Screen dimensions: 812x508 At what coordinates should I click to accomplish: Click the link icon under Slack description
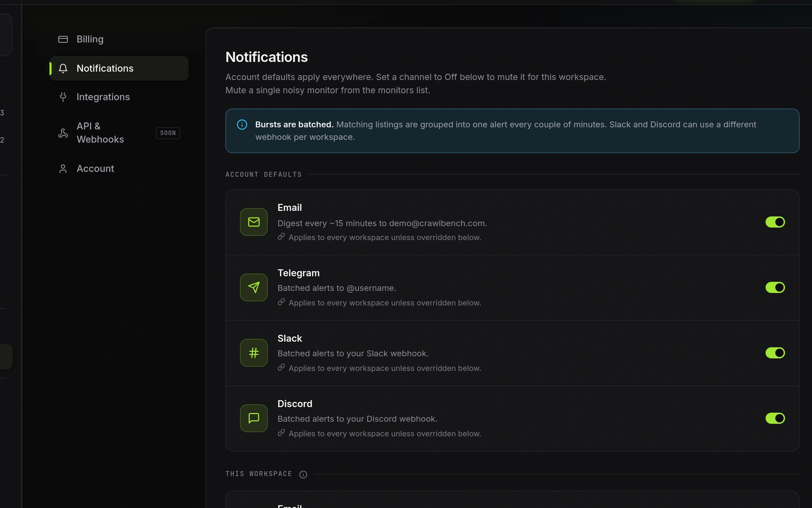point(281,367)
